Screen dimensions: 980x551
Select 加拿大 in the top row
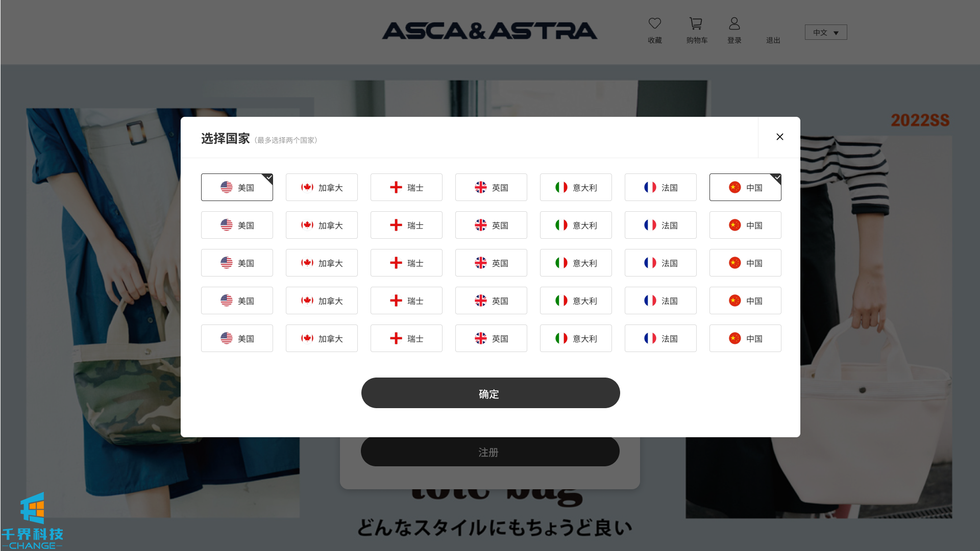point(322,187)
